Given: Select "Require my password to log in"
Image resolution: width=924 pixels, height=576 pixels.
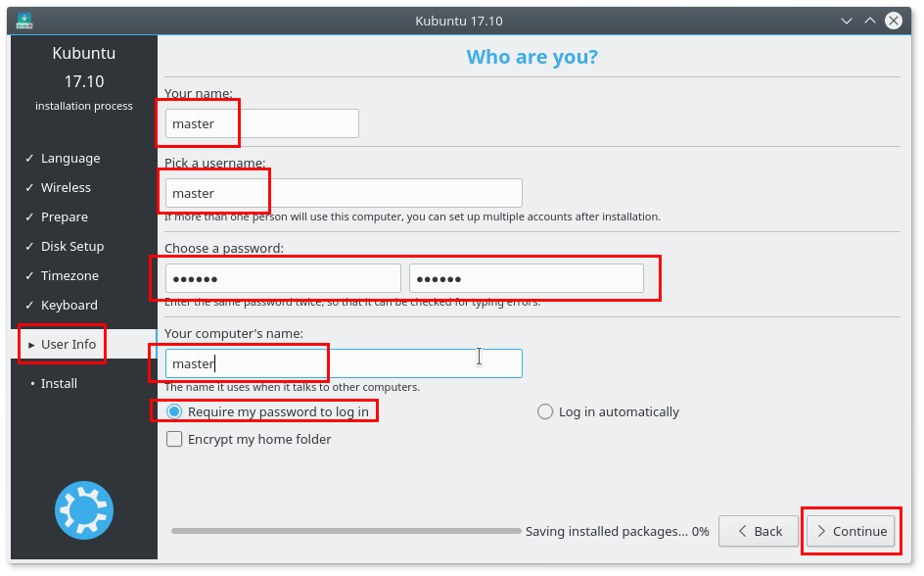Looking at the screenshot, I should point(174,411).
